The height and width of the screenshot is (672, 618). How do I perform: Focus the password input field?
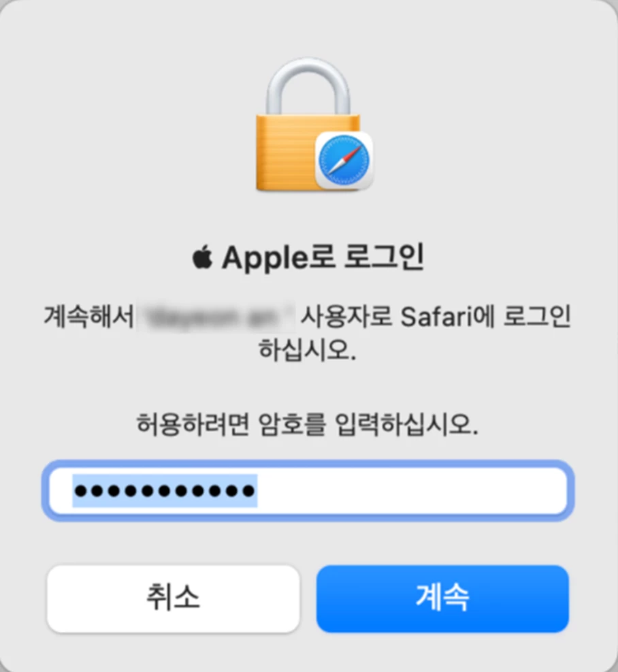308,491
